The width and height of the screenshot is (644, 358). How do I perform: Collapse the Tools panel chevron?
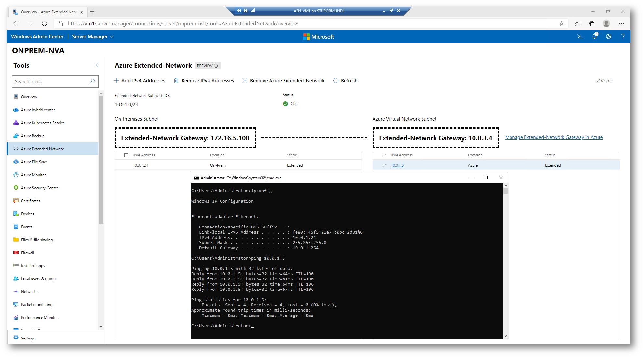97,65
